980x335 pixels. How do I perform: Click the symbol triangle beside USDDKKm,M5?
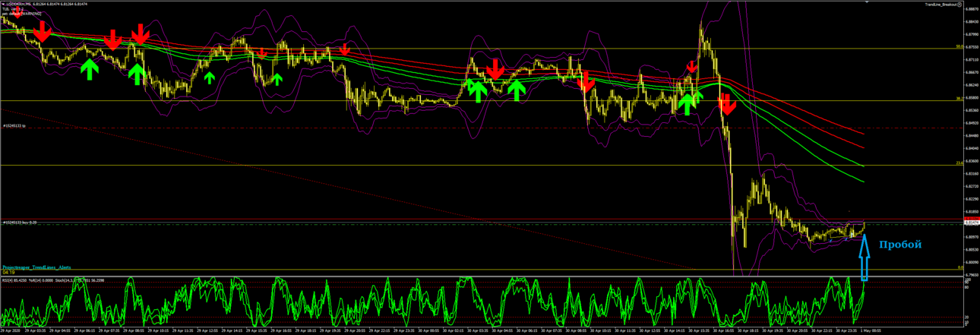click(4, 5)
